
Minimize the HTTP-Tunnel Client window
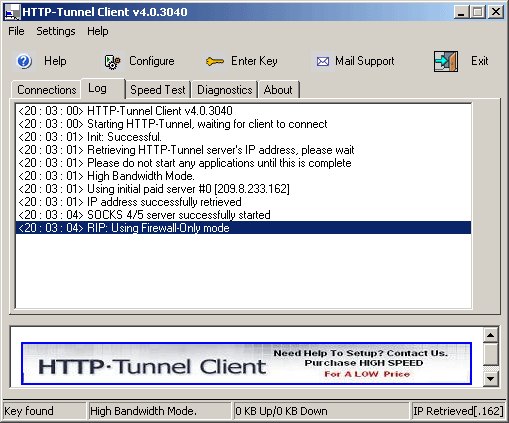pyautogui.click(x=461, y=12)
